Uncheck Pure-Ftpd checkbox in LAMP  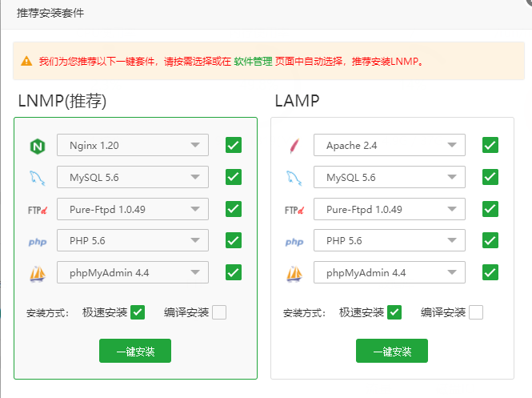490,209
